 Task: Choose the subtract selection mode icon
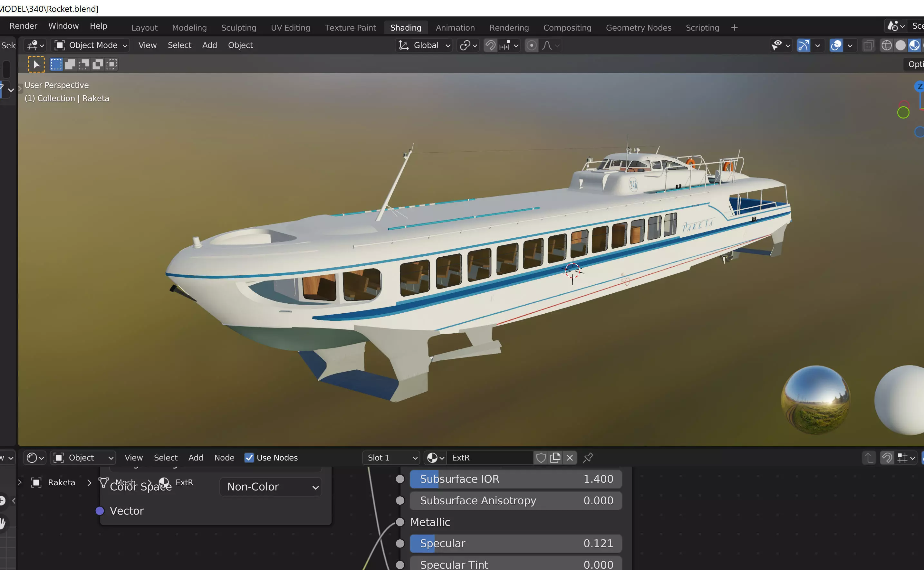[84, 64]
